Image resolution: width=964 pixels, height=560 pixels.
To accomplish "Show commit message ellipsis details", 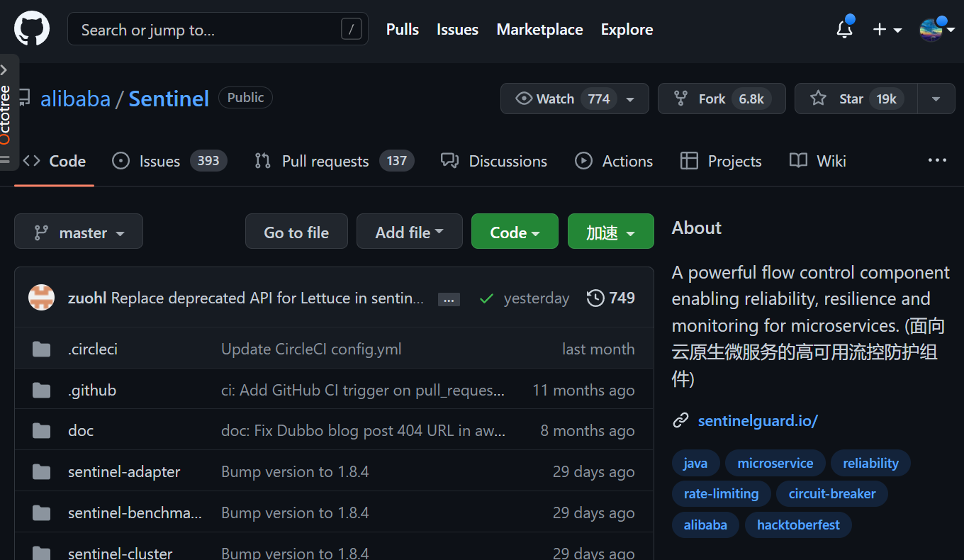I will tap(449, 299).
